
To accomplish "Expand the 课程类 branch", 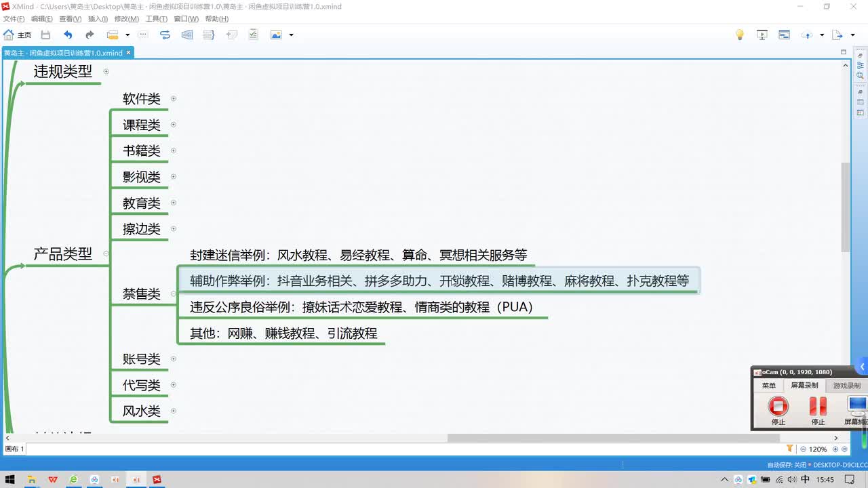I will (x=174, y=125).
